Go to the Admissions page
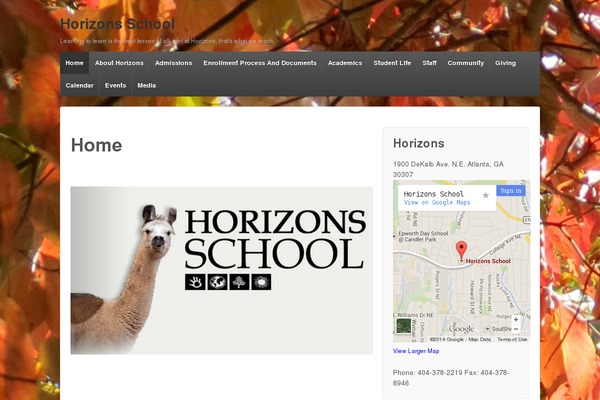 coord(173,63)
